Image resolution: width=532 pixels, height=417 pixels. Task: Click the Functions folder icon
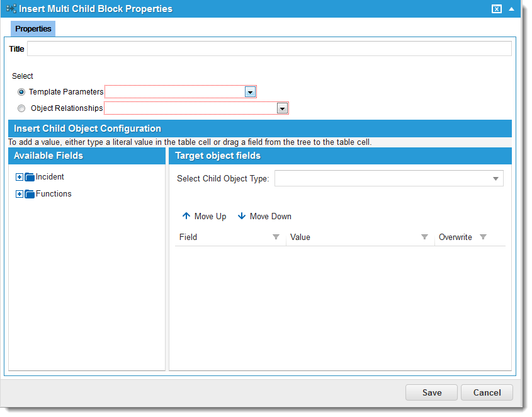[x=30, y=193]
